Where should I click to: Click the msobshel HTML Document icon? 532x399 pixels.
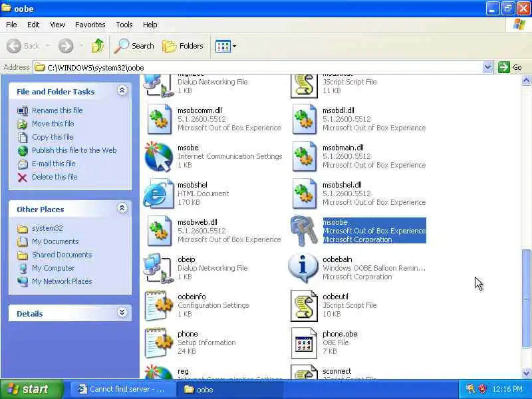(159, 194)
